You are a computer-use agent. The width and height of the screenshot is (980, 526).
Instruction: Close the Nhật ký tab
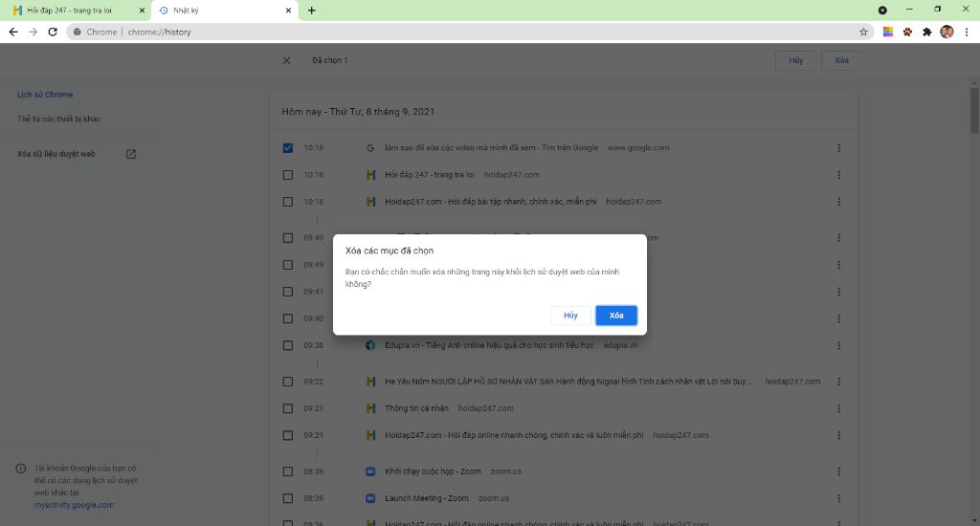click(x=288, y=11)
